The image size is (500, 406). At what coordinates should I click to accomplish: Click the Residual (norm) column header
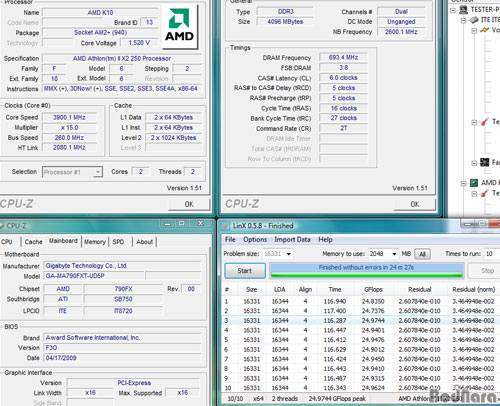pos(473,289)
